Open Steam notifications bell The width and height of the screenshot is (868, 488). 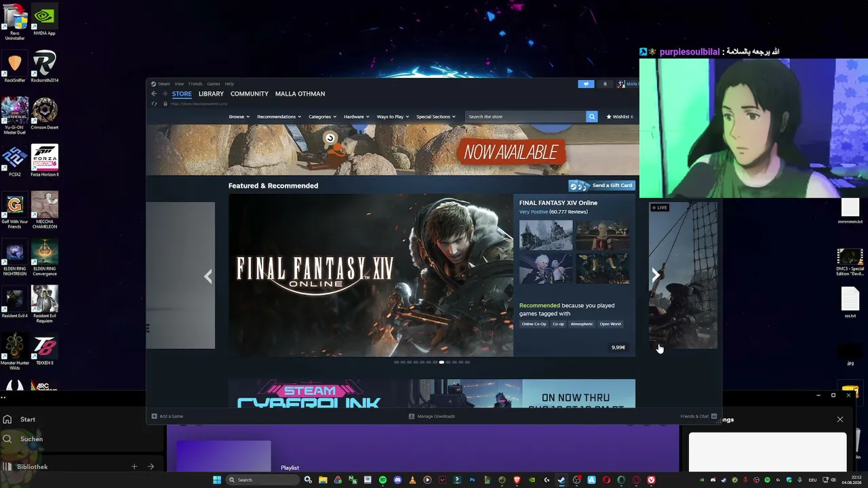click(x=605, y=84)
